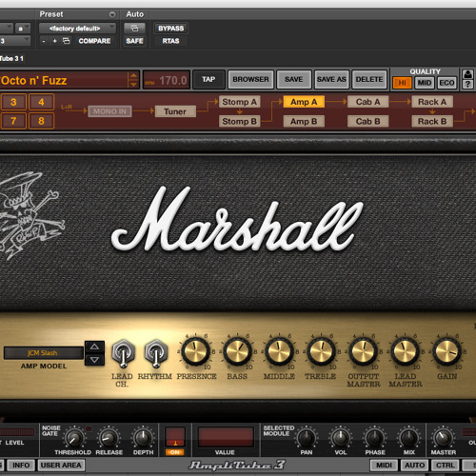Click the selected module PAN knob

pyautogui.click(x=307, y=438)
